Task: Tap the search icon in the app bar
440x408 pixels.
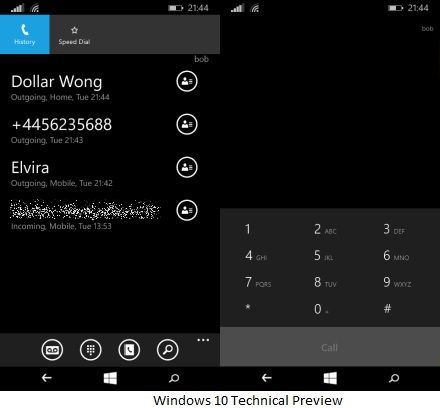Action: [x=167, y=350]
